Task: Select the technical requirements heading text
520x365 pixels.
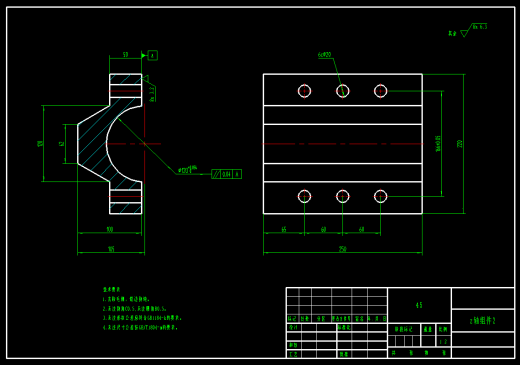Action: point(111,289)
